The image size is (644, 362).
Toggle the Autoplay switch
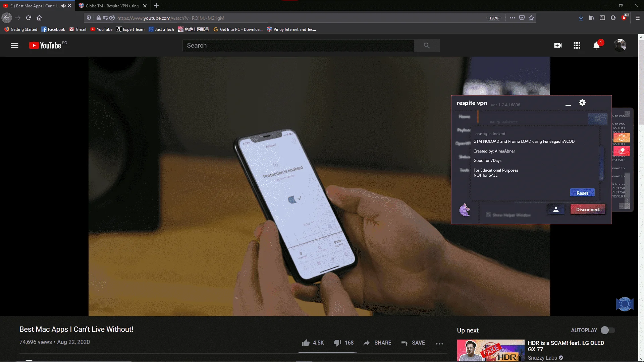pos(608,330)
